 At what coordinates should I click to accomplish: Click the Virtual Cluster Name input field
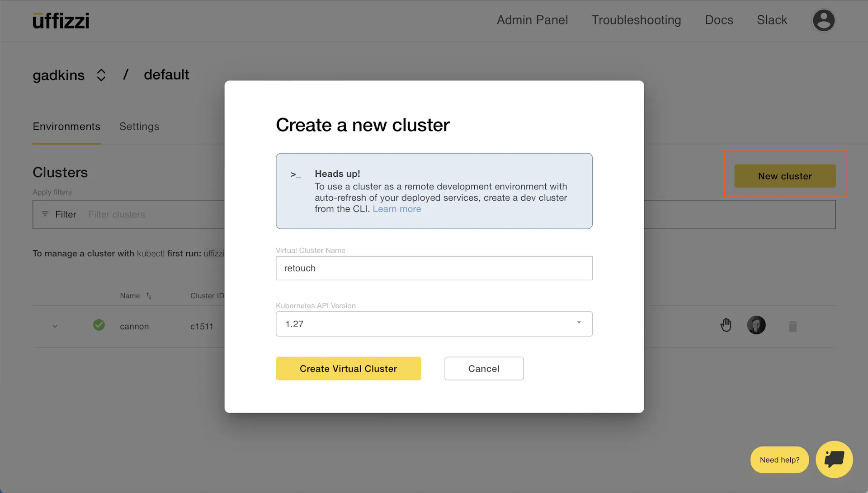pyautogui.click(x=434, y=268)
